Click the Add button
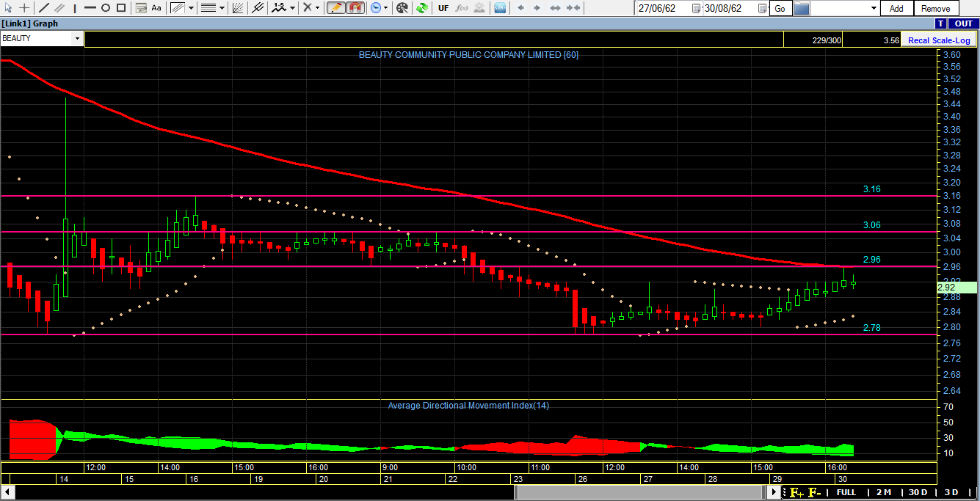Viewport: 980px width, 501px height. tap(896, 8)
